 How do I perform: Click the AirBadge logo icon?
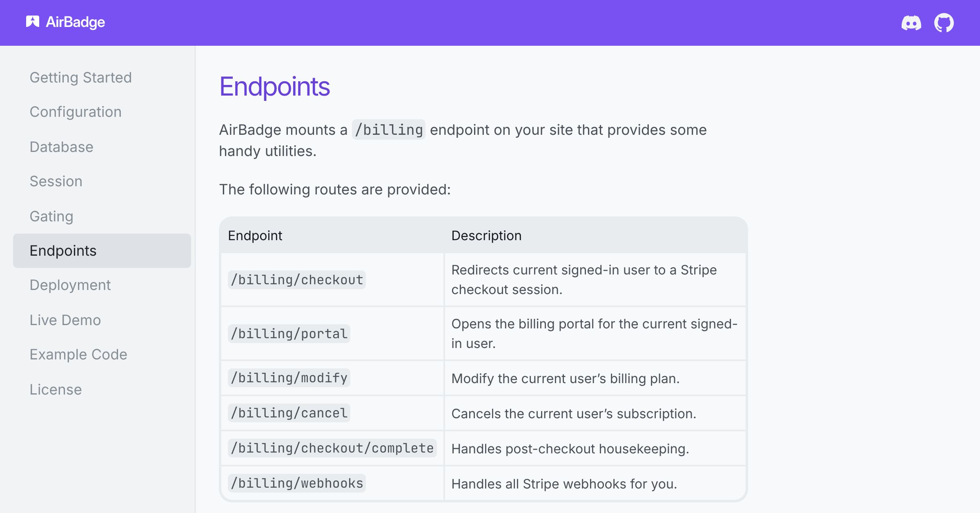point(33,22)
